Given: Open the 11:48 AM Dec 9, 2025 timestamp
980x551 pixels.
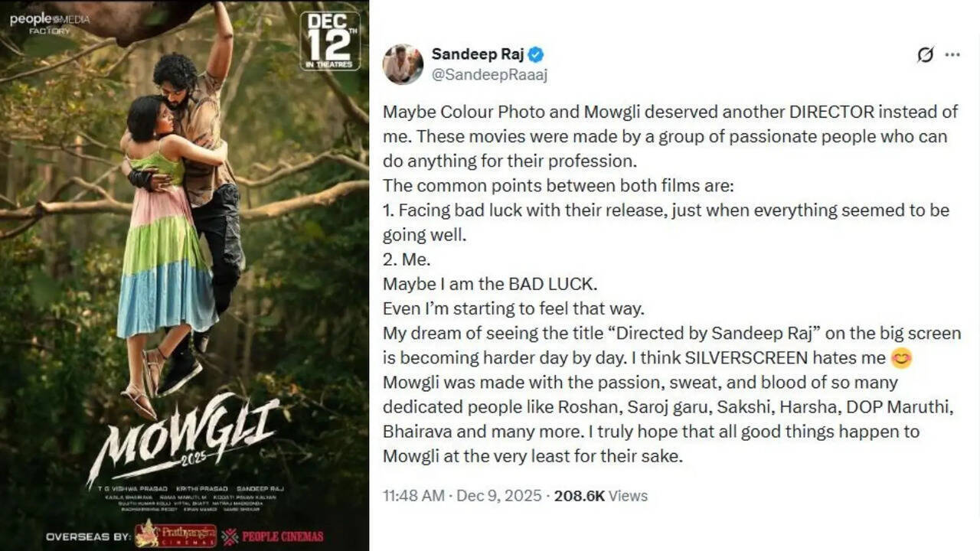Looking at the screenshot, I should click(x=462, y=496).
